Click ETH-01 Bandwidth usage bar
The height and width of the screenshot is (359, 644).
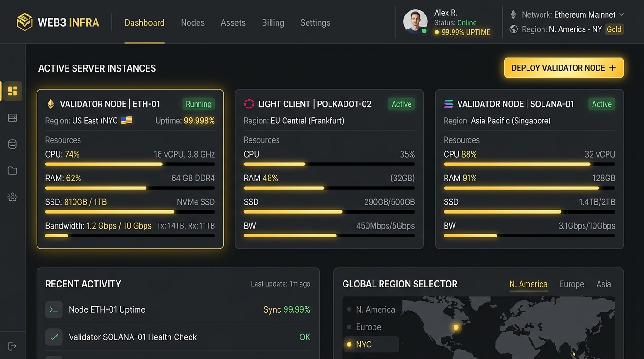(x=130, y=236)
